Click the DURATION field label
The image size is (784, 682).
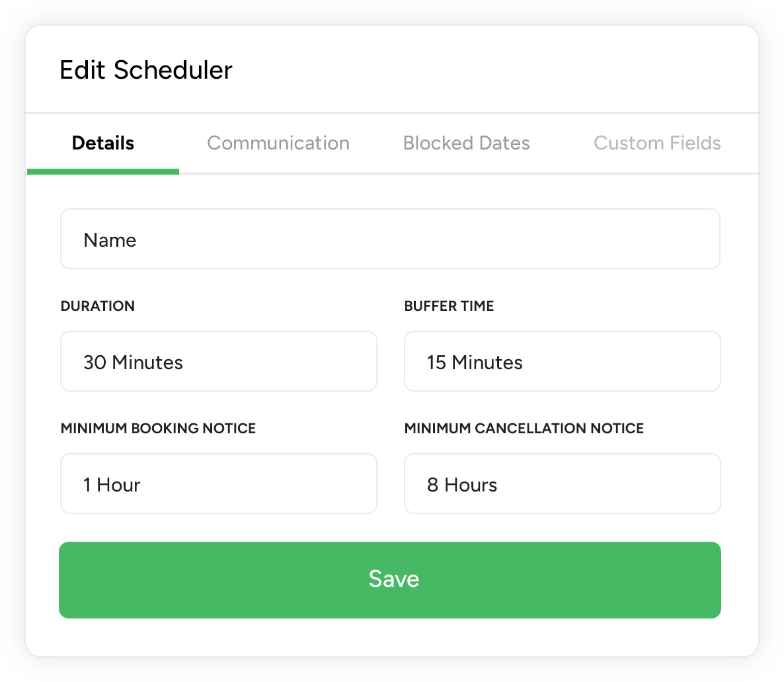(x=98, y=306)
